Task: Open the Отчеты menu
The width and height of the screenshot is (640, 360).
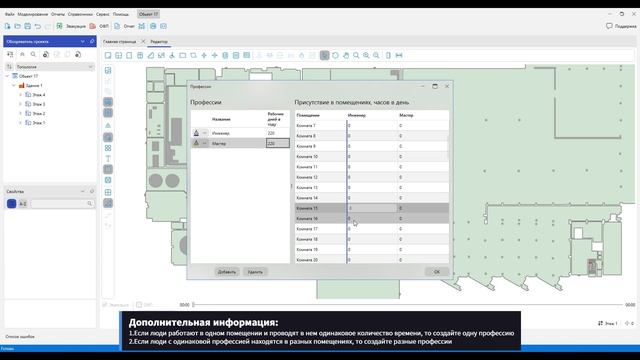Action: coord(58,14)
